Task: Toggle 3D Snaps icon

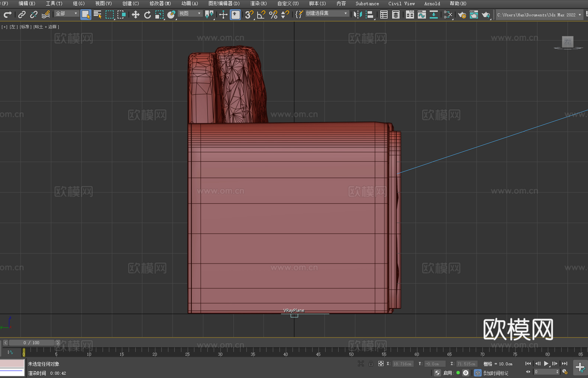Action: 249,14
